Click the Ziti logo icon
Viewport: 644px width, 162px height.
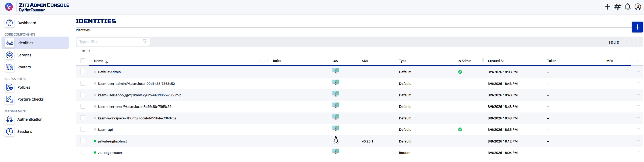coord(9,7)
